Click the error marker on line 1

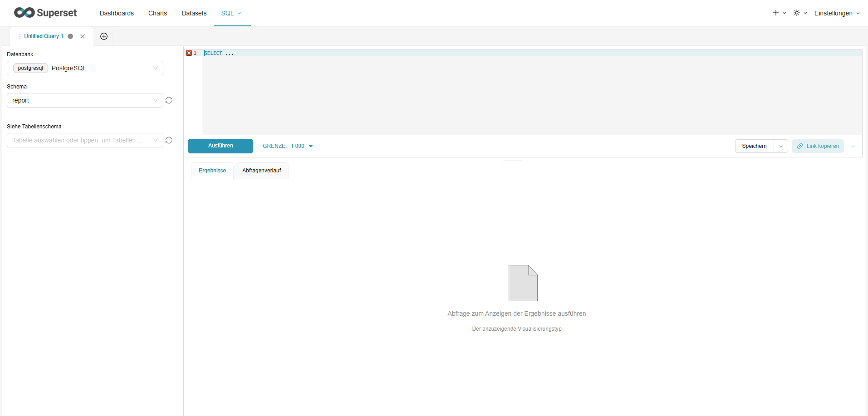pyautogui.click(x=189, y=53)
